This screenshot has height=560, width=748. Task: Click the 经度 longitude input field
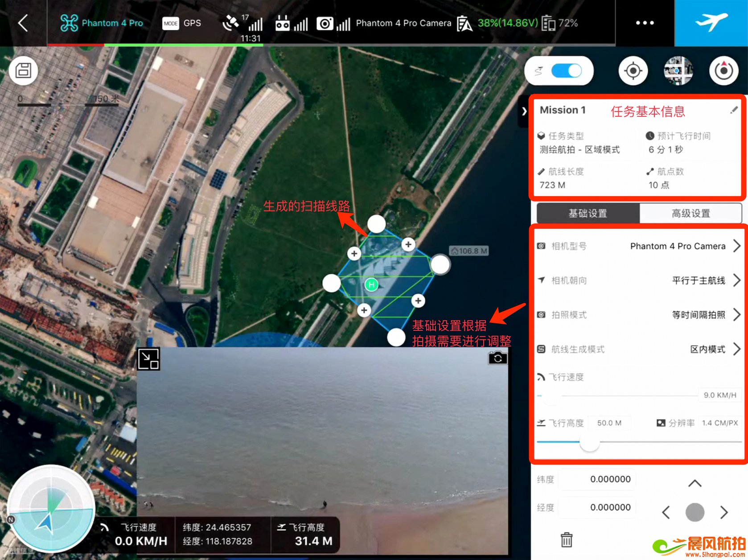tap(597, 507)
